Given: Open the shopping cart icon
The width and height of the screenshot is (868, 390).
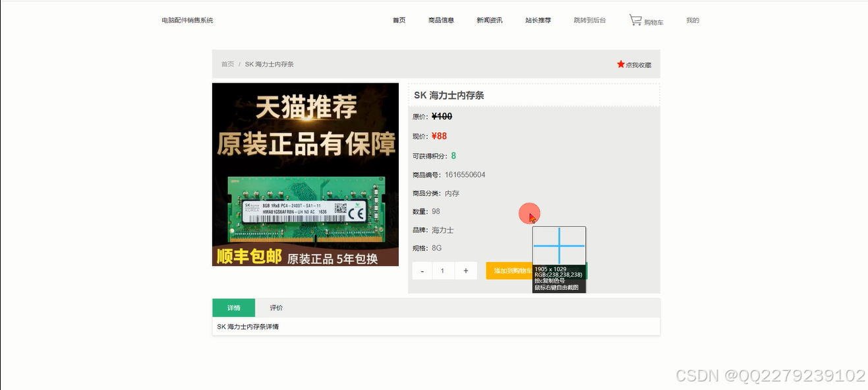Looking at the screenshot, I should [635, 20].
